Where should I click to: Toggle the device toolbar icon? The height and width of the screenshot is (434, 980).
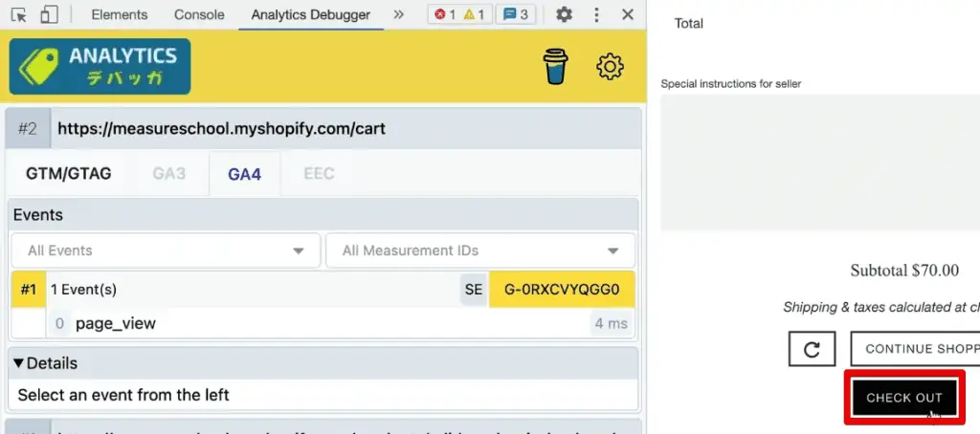pos(50,14)
